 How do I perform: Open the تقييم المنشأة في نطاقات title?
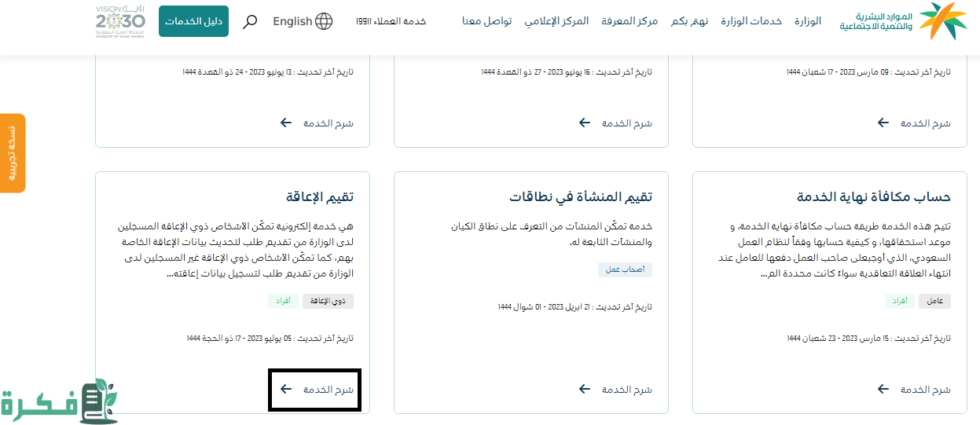tap(580, 196)
